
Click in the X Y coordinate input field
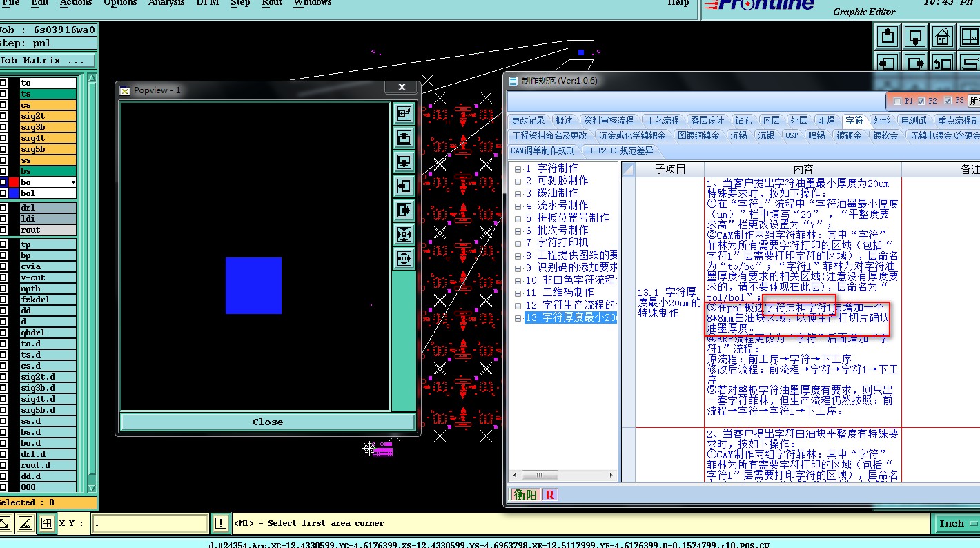(x=150, y=523)
